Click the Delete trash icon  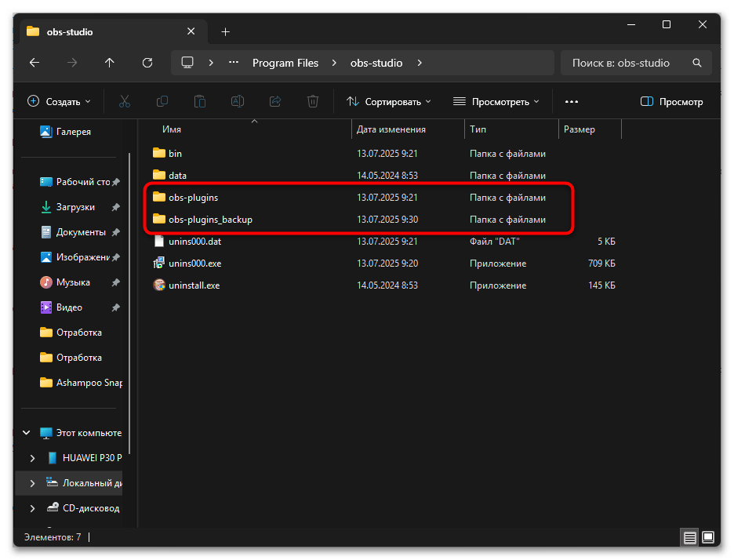(313, 101)
